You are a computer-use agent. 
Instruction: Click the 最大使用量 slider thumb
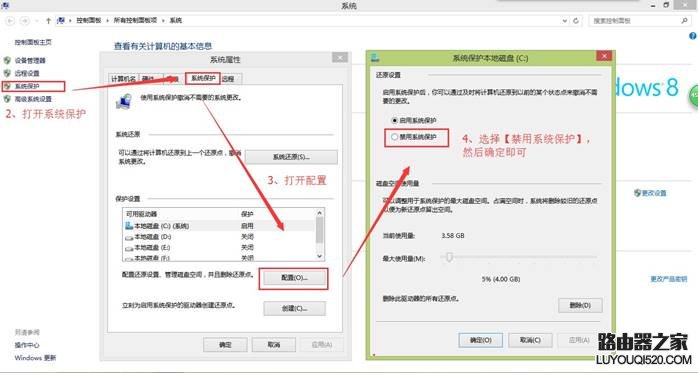[x=450, y=257]
